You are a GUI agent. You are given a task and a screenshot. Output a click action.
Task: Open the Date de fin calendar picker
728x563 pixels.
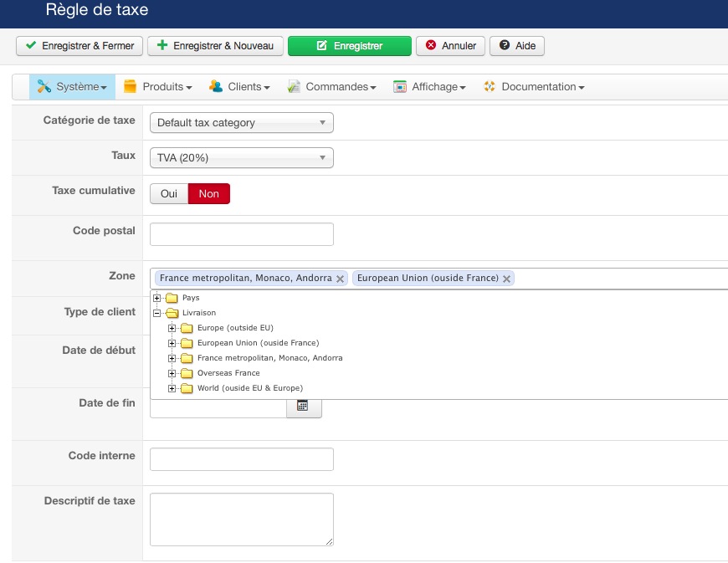coord(304,407)
